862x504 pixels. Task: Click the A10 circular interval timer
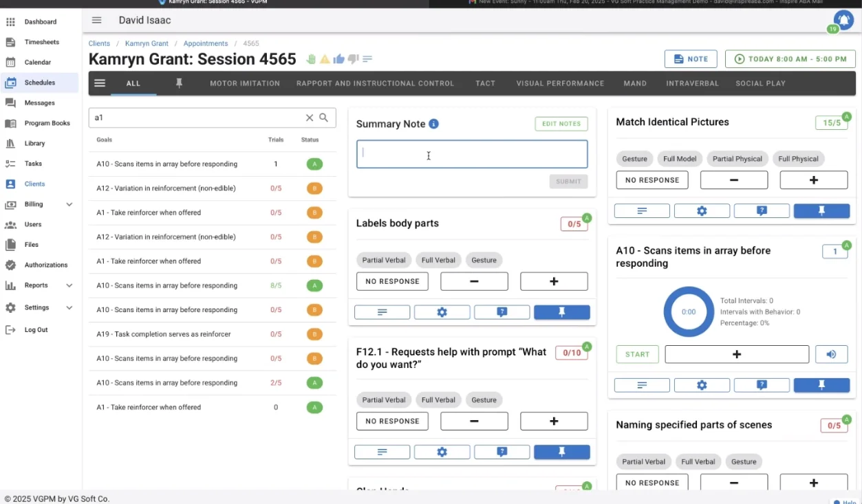(x=689, y=311)
